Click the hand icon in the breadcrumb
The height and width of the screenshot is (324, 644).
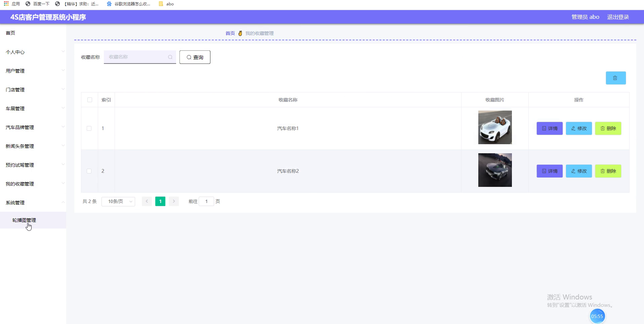(x=240, y=33)
